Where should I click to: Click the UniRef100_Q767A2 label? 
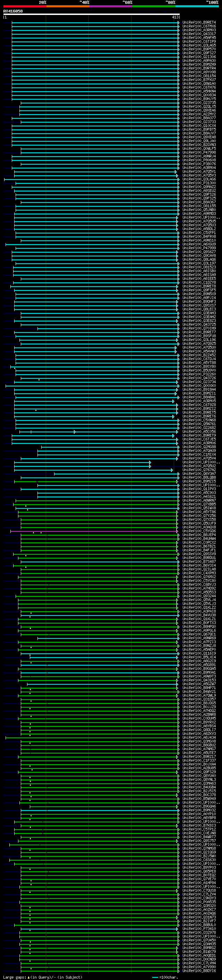[199, 470]
